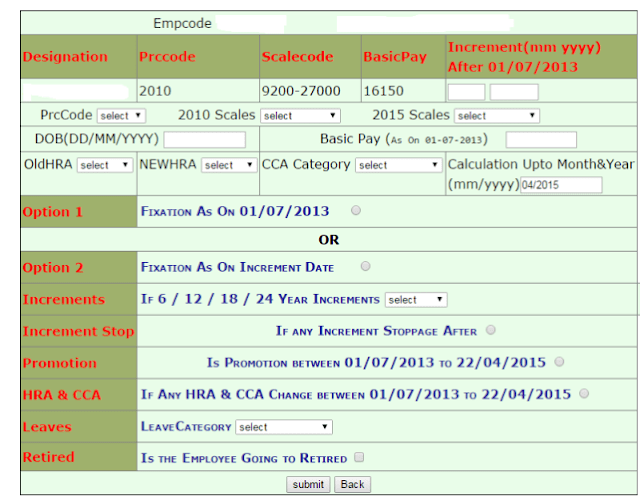Select Fixation As On 01/07/2013 radio button
Screen dimensions: 640x500
[x=357, y=211]
